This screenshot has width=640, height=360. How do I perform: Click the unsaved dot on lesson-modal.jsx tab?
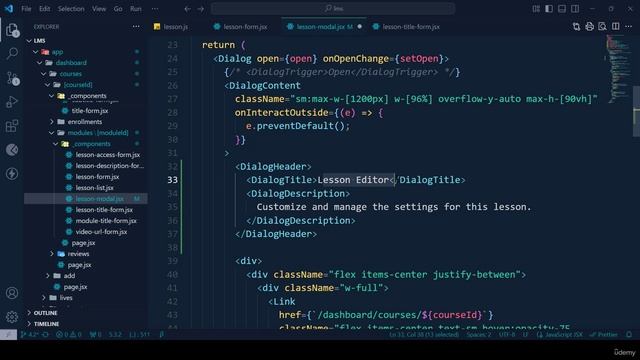360,27
